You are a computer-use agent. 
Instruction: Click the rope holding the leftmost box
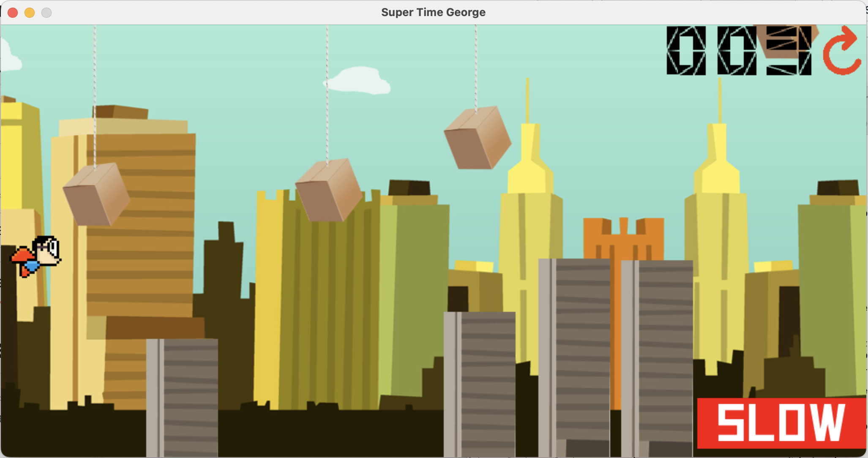tap(95, 93)
